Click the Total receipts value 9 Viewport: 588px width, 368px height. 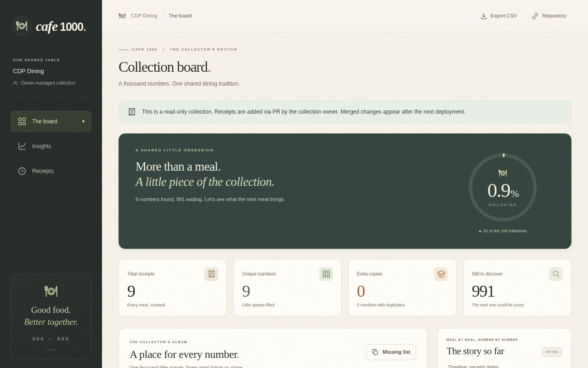click(131, 292)
